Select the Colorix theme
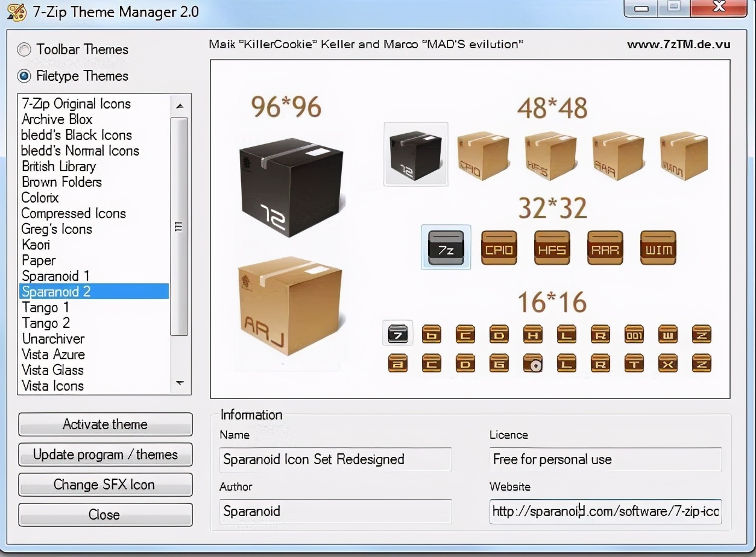The width and height of the screenshot is (756, 557). tap(94, 198)
